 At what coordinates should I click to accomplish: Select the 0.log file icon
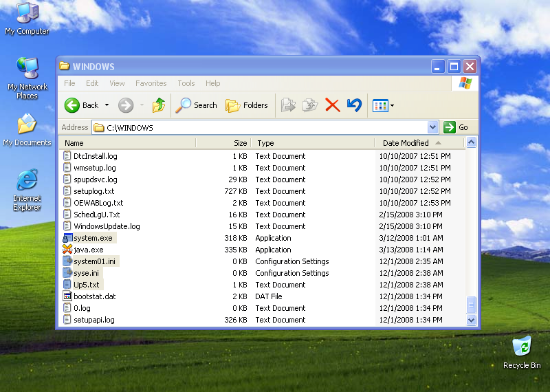pyautogui.click(x=67, y=308)
